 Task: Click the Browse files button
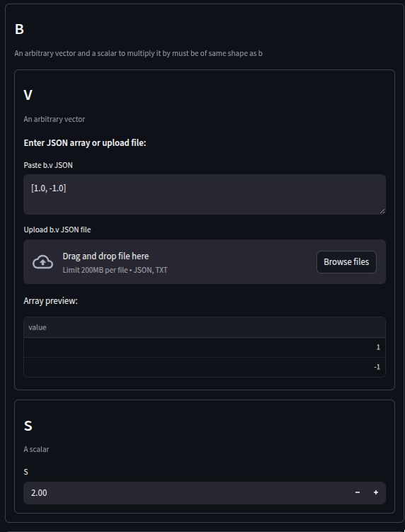pyautogui.click(x=346, y=262)
